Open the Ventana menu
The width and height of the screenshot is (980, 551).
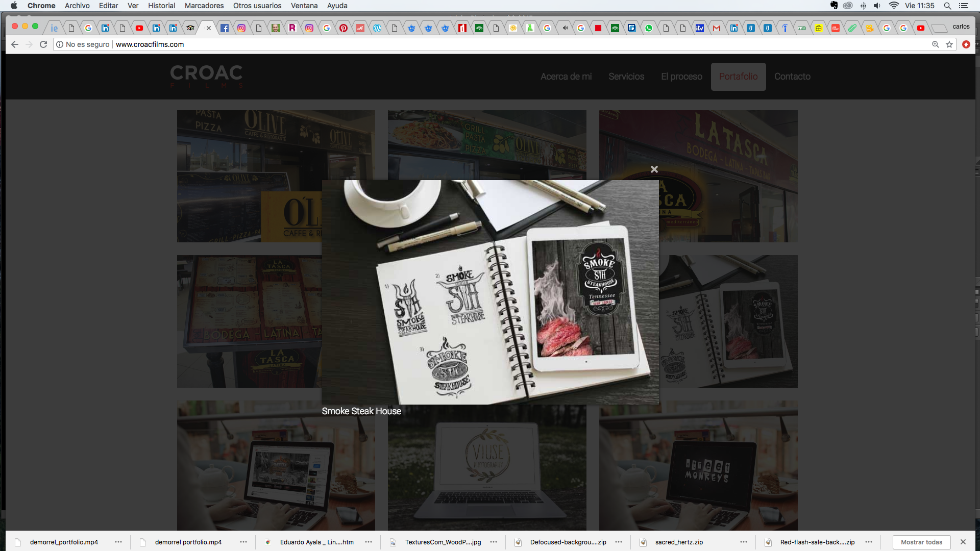point(304,6)
